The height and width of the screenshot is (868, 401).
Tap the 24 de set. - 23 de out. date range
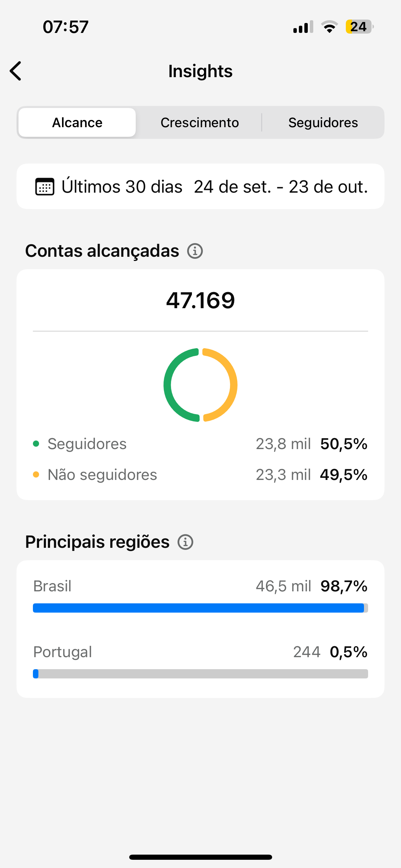(281, 187)
